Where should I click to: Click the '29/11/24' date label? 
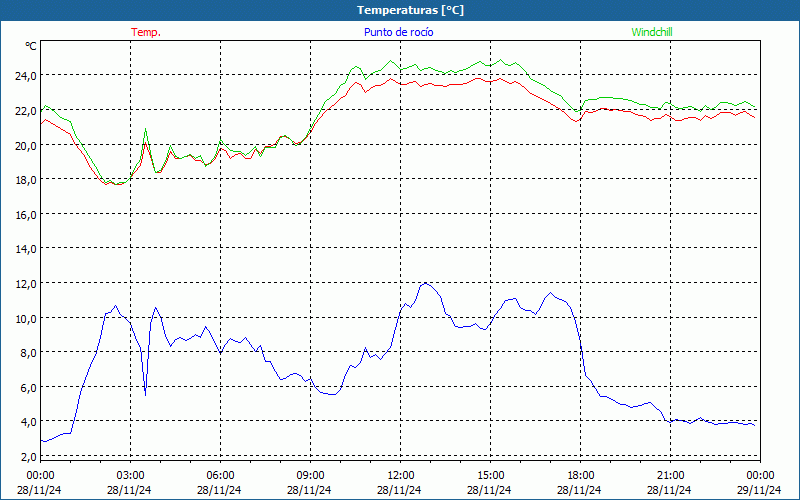759,490
